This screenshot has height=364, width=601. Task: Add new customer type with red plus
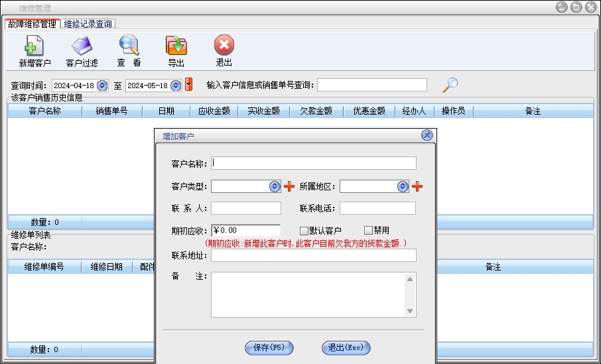tap(289, 187)
